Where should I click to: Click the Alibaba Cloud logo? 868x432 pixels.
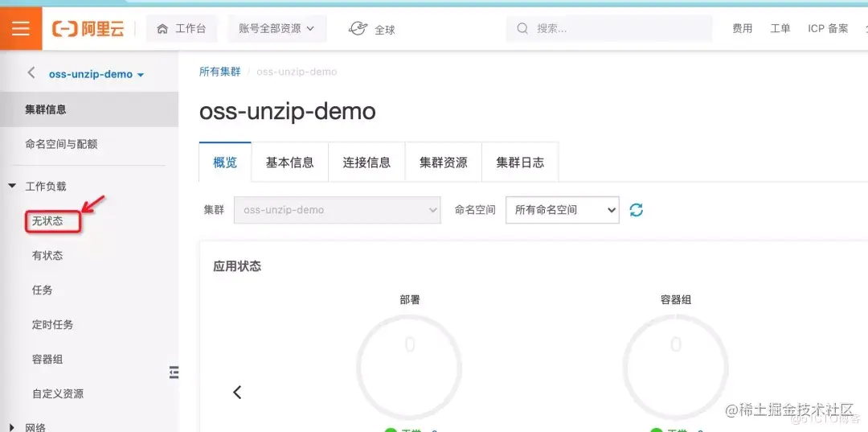tap(88, 29)
